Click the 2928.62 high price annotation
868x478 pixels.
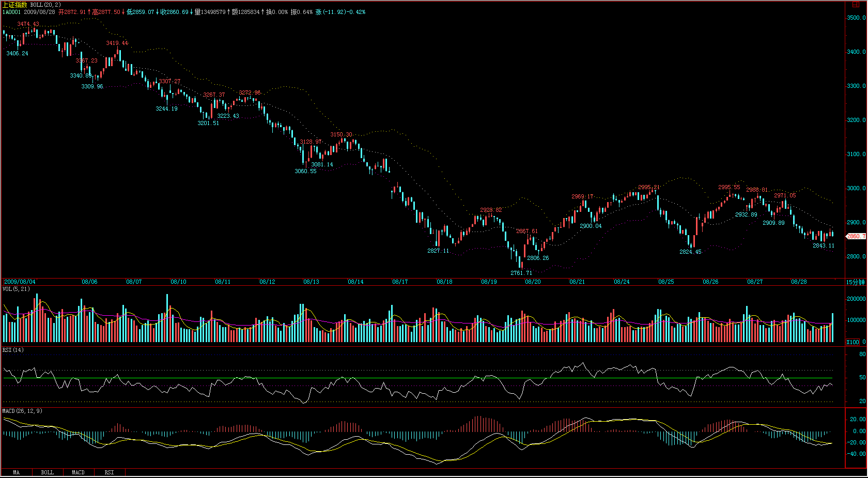point(491,210)
